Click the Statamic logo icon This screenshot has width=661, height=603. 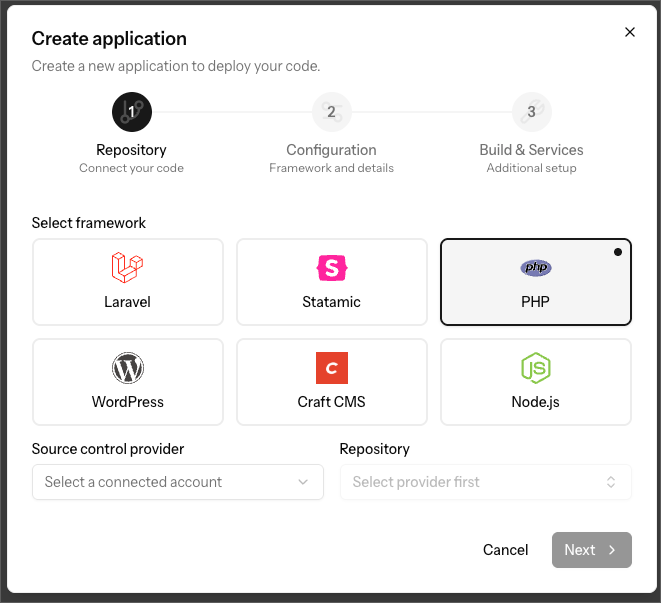point(332,268)
